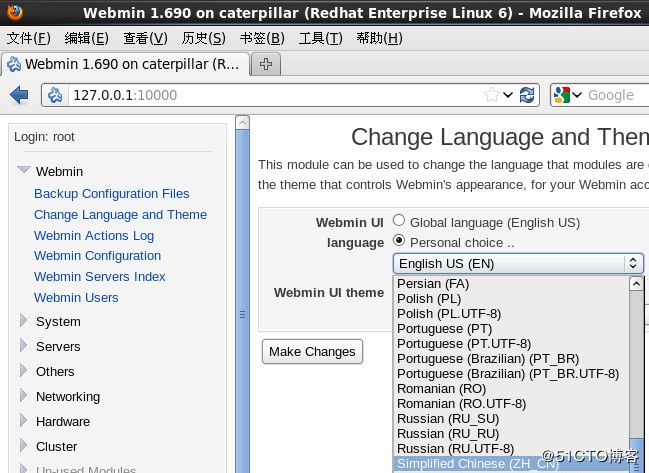Choose Portuguese (Brazilian) (PT_BR) option
649x473 pixels.
click(511, 358)
